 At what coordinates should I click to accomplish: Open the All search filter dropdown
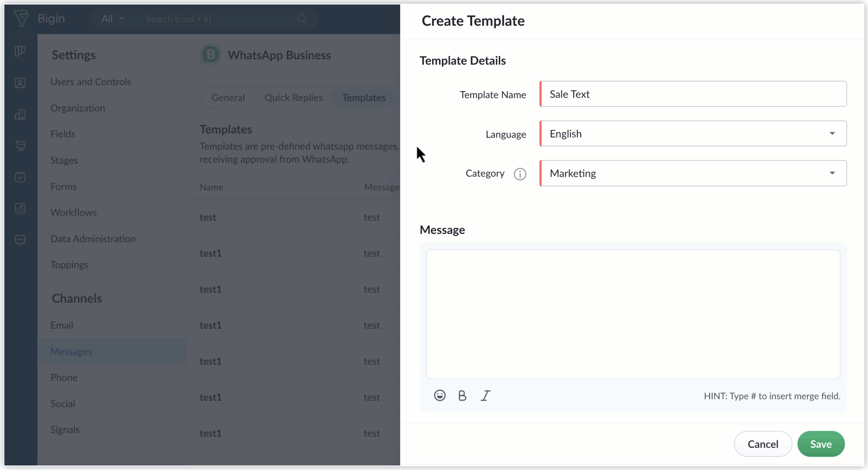pos(112,19)
